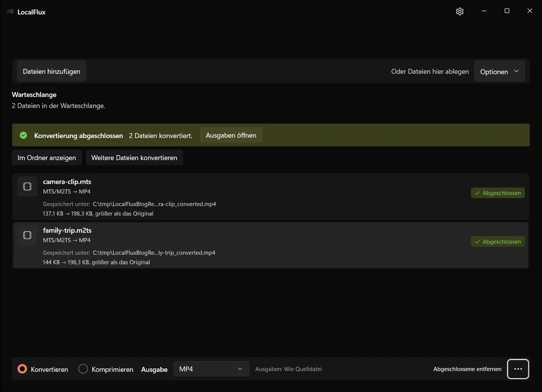Click Weitere Dateien konvertieren button
The width and height of the screenshot is (542, 392).
click(x=134, y=158)
